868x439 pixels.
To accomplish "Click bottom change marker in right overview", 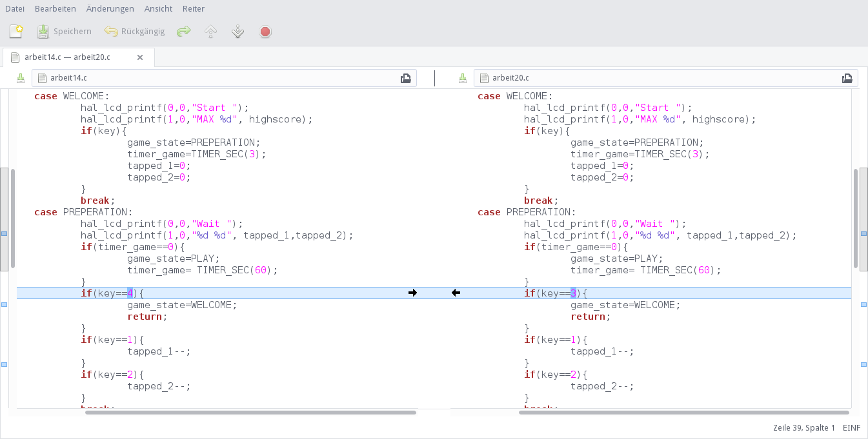I will [864, 364].
